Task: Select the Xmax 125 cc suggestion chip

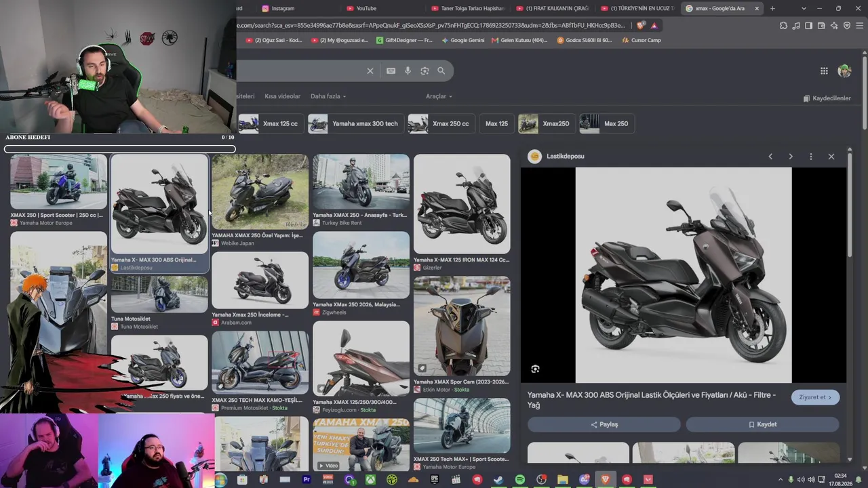Action: coord(271,123)
